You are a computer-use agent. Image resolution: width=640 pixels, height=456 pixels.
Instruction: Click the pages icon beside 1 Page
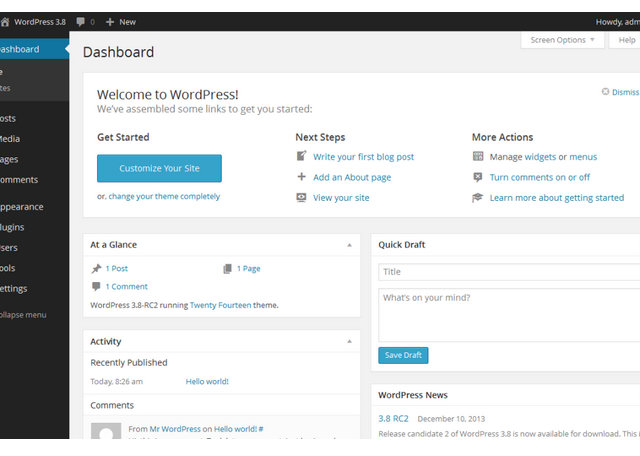click(x=227, y=268)
